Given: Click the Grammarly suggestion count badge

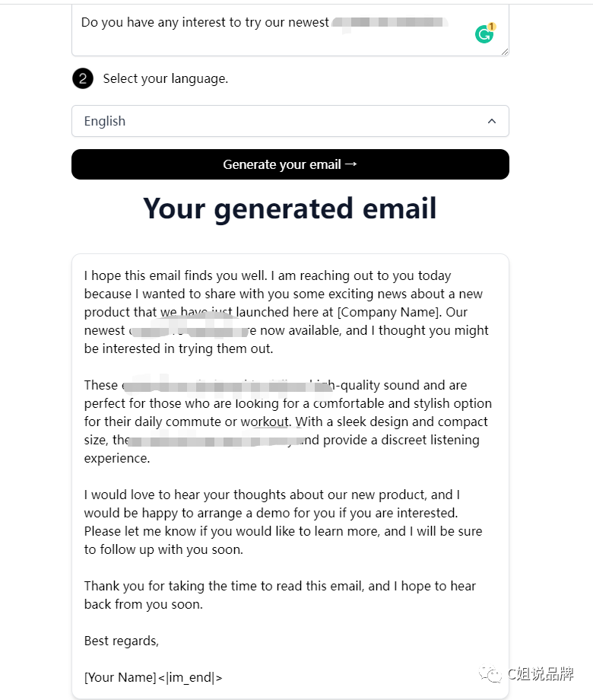Looking at the screenshot, I should pyautogui.click(x=492, y=27).
